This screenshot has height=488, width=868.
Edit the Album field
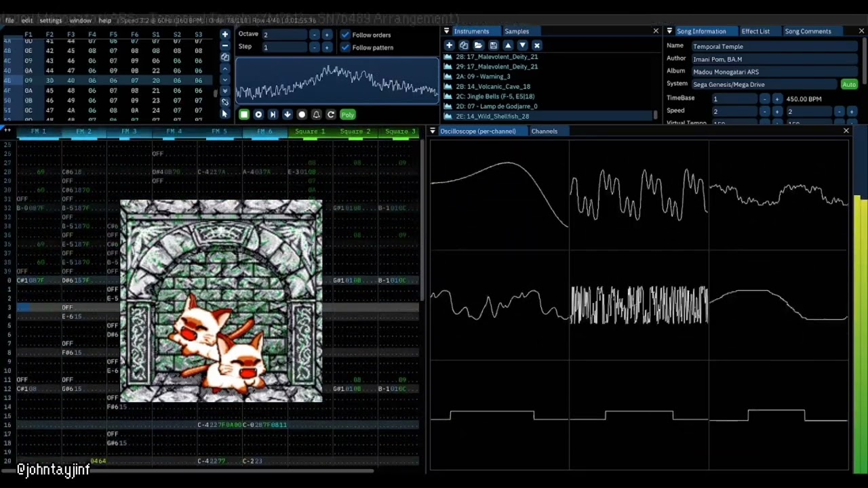(x=774, y=72)
